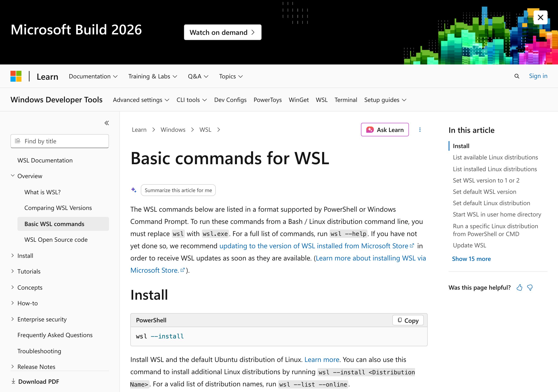Click the thumbs down feedback icon
This screenshot has width=558, height=392.
(x=530, y=287)
